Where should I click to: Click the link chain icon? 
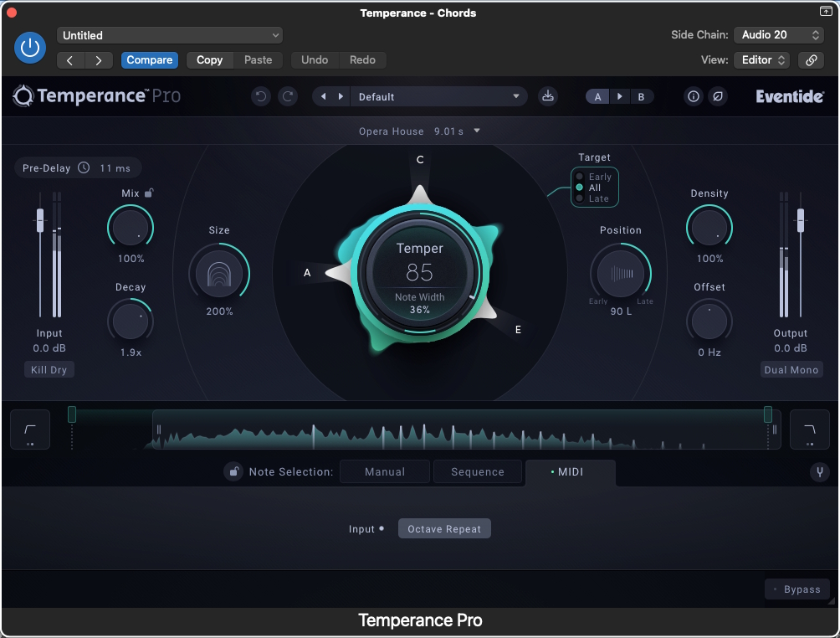click(809, 60)
